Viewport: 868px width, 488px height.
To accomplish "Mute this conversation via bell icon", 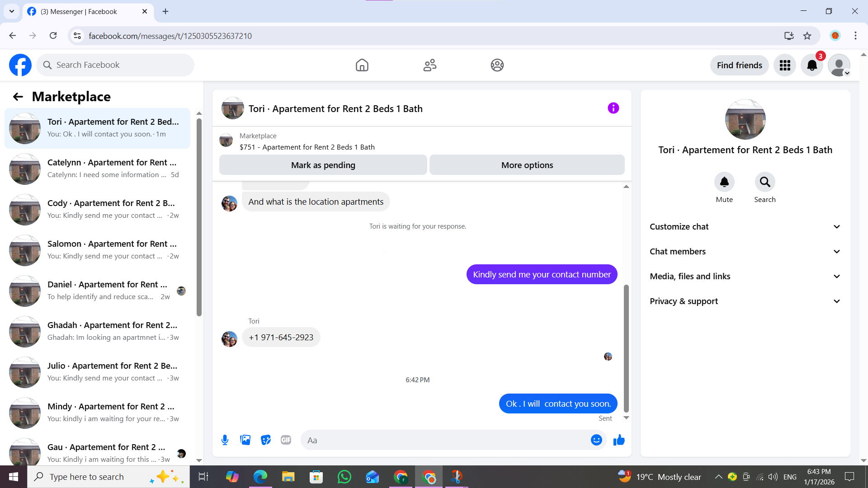I will click(724, 182).
